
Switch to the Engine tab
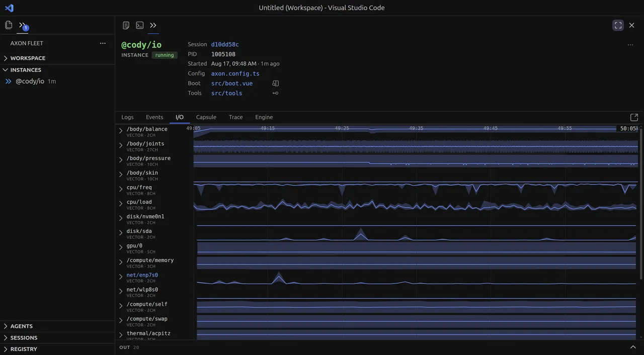264,117
